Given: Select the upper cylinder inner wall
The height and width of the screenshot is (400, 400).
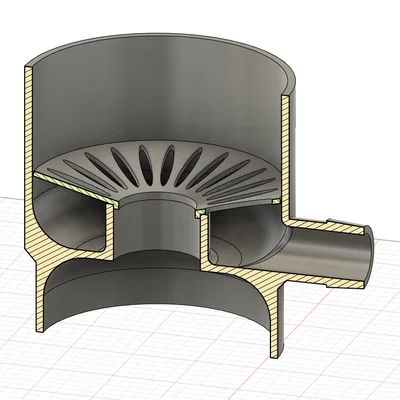Looking at the screenshot, I should click(x=157, y=103).
